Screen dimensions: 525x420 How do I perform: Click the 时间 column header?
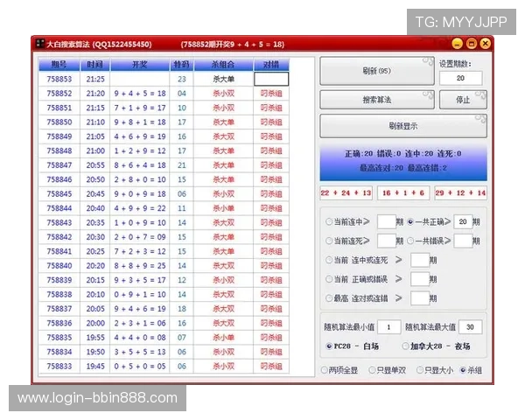pyautogui.click(x=95, y=64)
